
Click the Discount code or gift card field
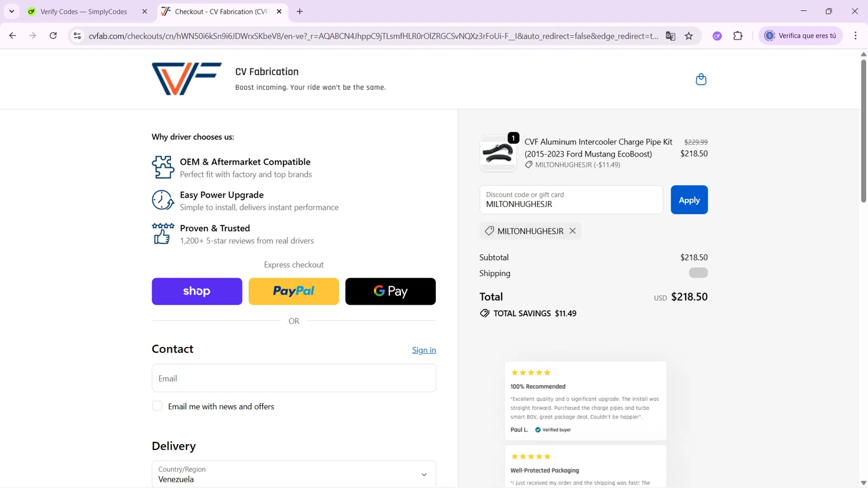pos(571,199)
